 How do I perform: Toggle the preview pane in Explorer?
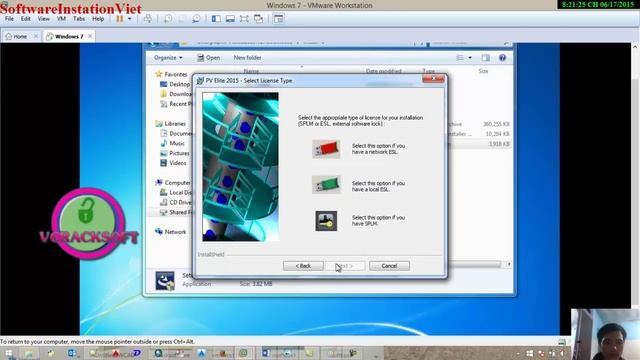coord(485,58)
